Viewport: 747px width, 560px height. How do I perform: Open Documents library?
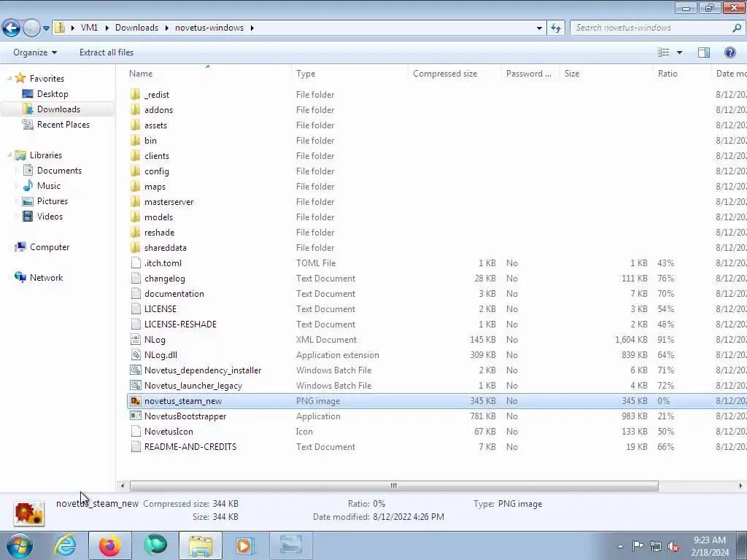[59, 171]
